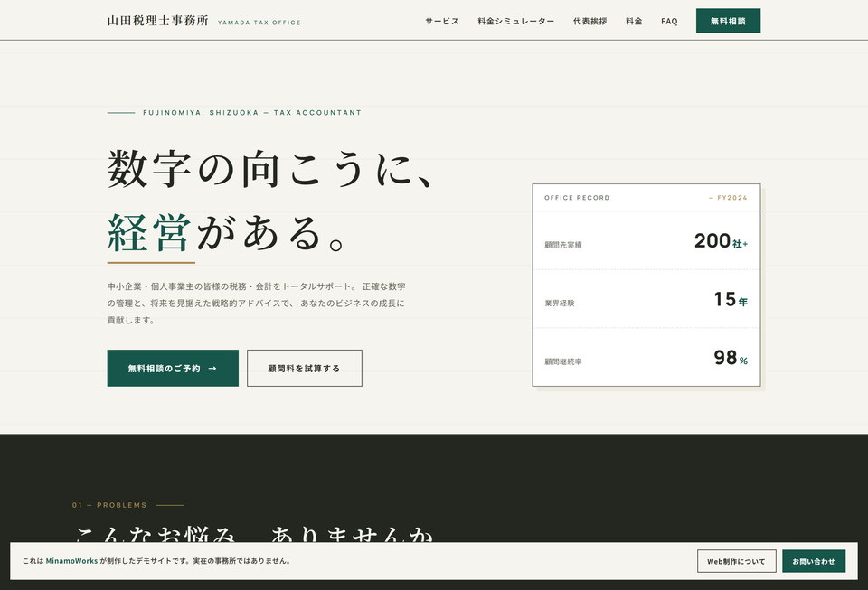868x590 pixels.
Task: Click the 01 — PROBLEMS section label
Action: click(109, 505)
